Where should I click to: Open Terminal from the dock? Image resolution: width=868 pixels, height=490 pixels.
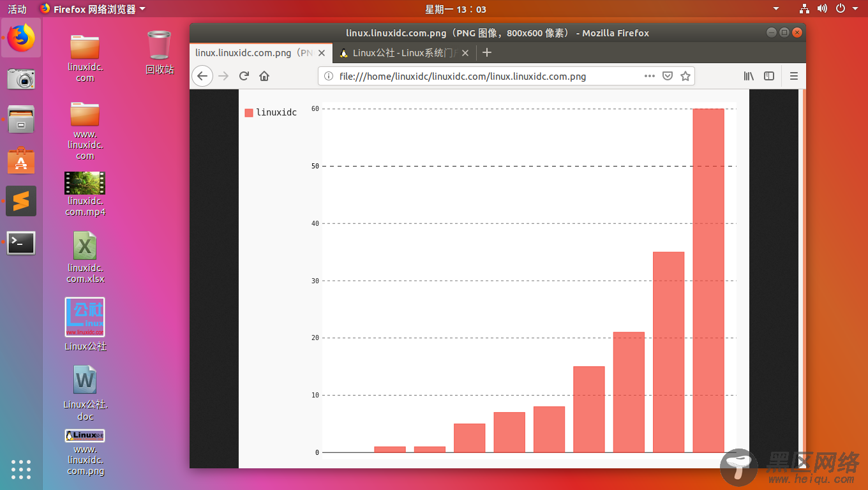click(x=21, y=242)
